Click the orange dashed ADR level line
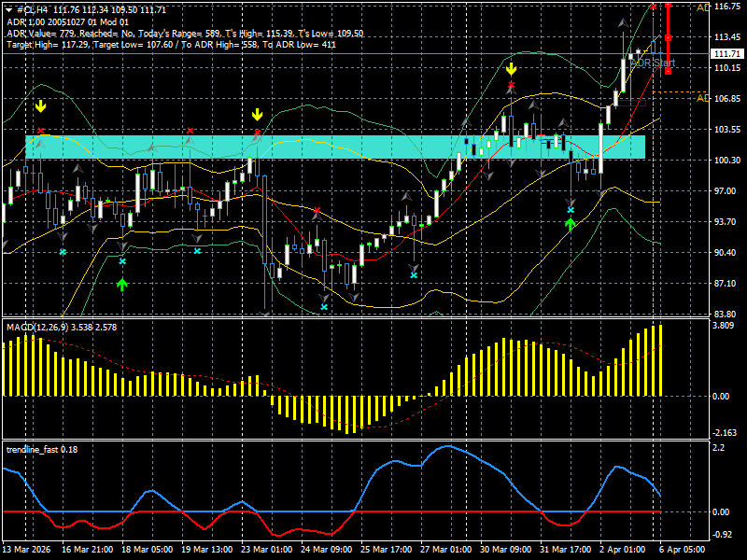The width and height of the screenshot is (747, 560). pos(680,91)
